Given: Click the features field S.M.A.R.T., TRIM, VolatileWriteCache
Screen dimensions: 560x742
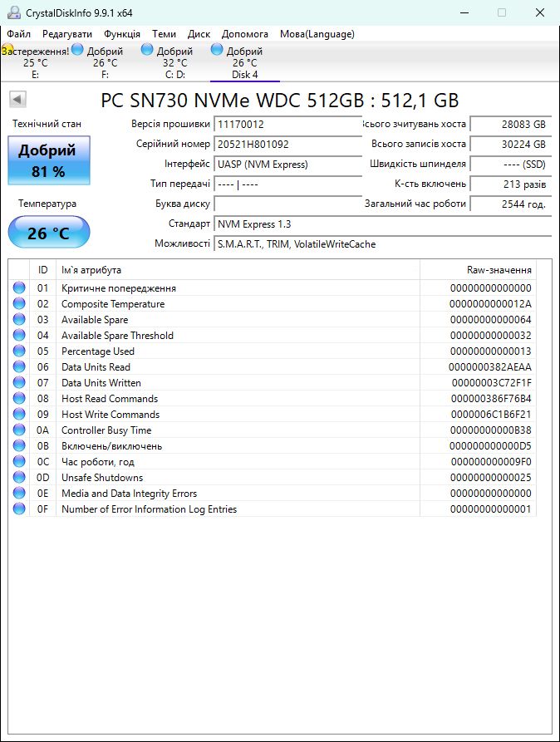Looking at the screenshot, I should pyautogui.click(x=382, y=244).
